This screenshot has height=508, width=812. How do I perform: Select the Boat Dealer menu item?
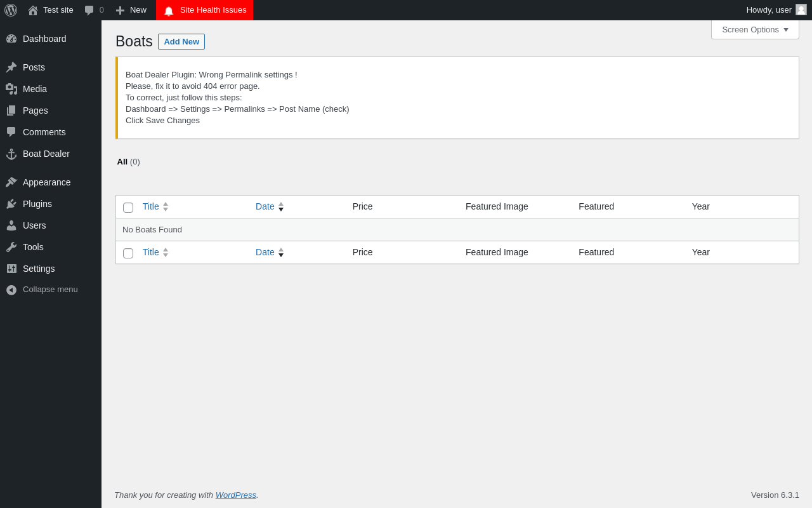[x=51, y=154]
